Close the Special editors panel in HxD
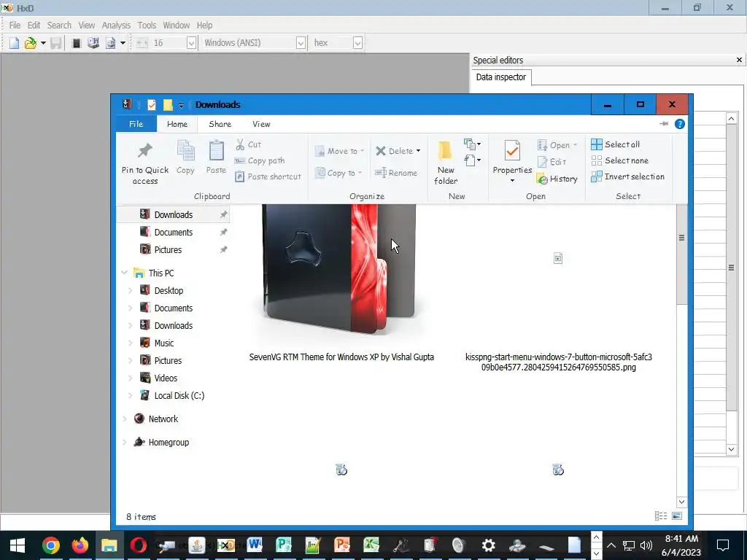Image resolution: width=747 pixels, height=560 pixels. (739, 60)
